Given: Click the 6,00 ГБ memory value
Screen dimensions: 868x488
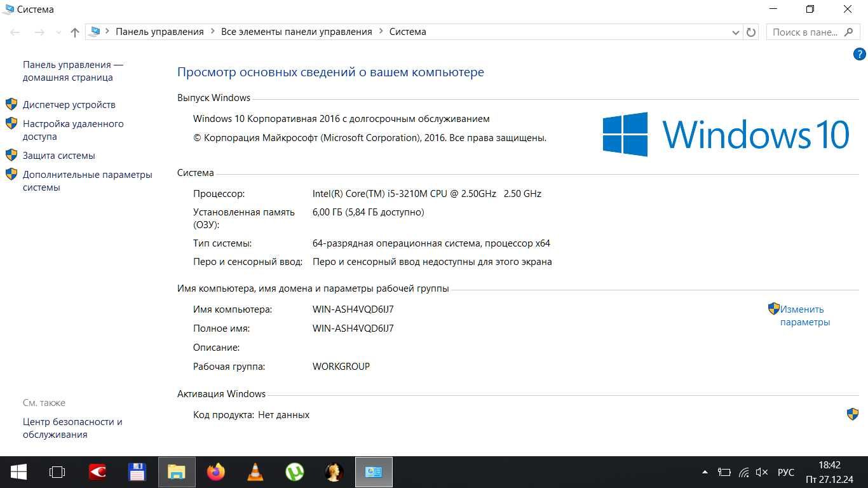Looking at the screenshot, I should point(369,212).
